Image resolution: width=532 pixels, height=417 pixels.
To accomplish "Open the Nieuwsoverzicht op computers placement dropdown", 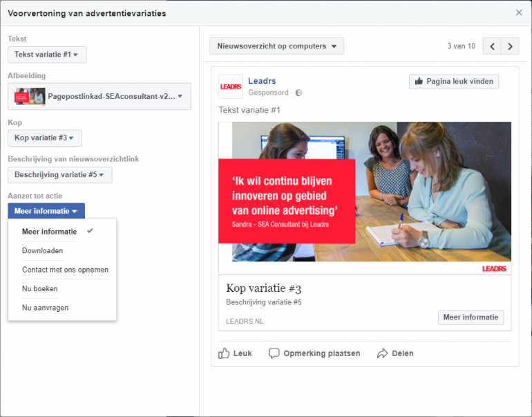I will coord(276,46).
